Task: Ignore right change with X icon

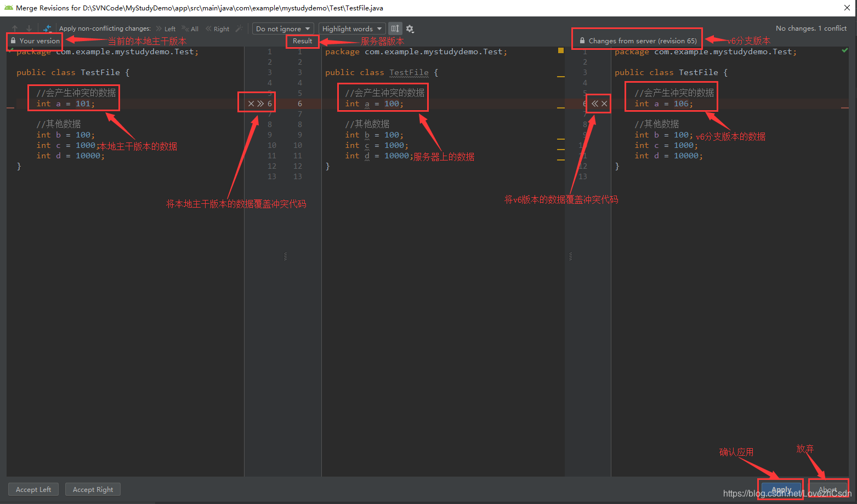Action: click(604, 104)
